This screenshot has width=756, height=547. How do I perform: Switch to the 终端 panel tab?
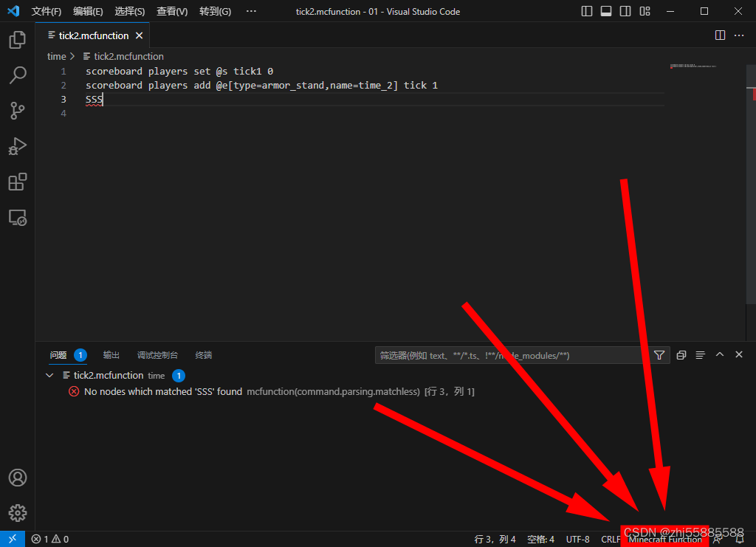(203, 354)
